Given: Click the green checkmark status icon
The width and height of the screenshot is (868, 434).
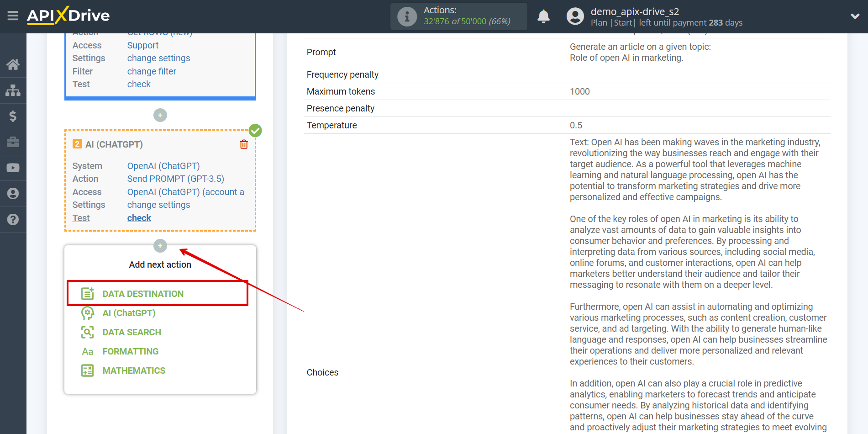Looking at the screenshot, I should point(255,131).
